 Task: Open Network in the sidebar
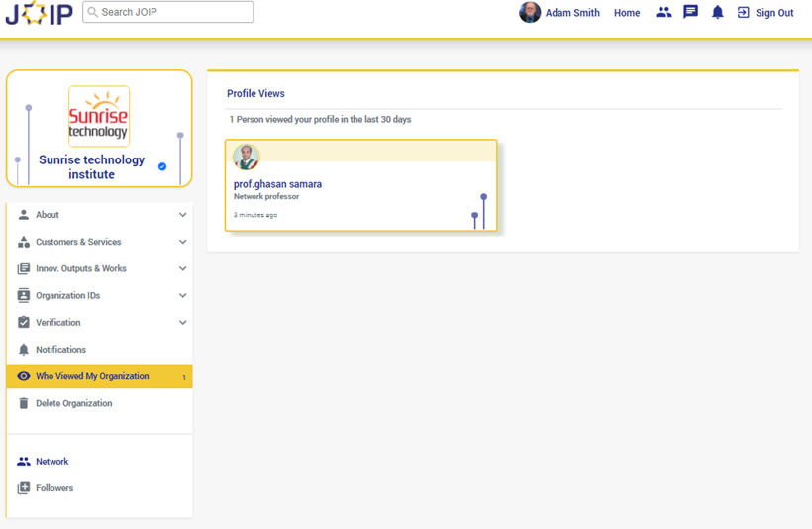click(51, 462)
